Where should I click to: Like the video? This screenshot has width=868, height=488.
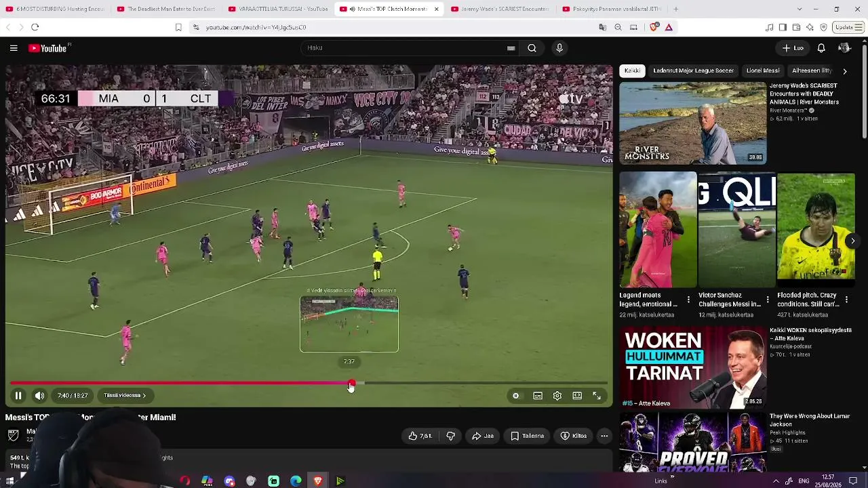click(x=420, y=436)
